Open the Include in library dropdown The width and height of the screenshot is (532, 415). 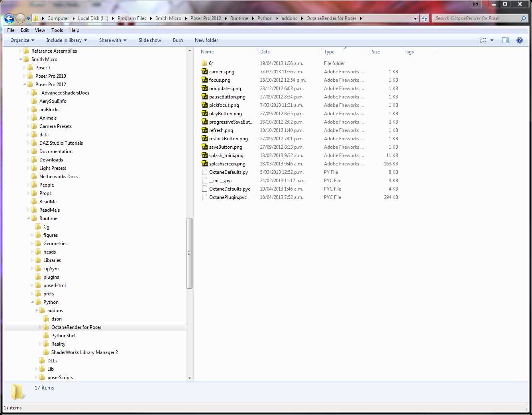(67, 40)
